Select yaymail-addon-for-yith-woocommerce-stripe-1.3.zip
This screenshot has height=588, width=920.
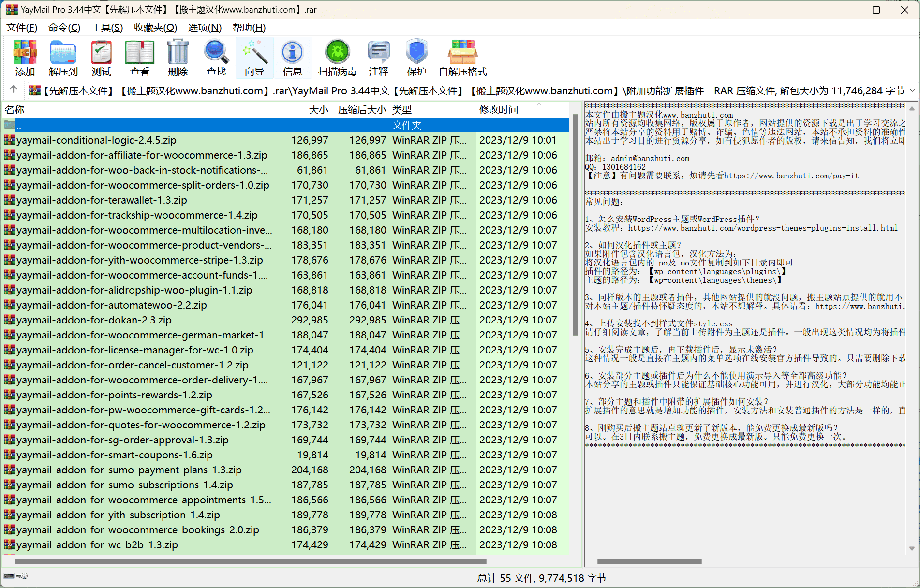[285, 260]
